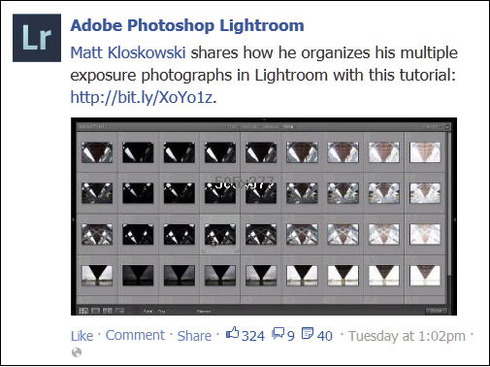Open the Tuesday at 1:02pm timestamp
This screenshot has height=367, width=490.
click(407, 336)
